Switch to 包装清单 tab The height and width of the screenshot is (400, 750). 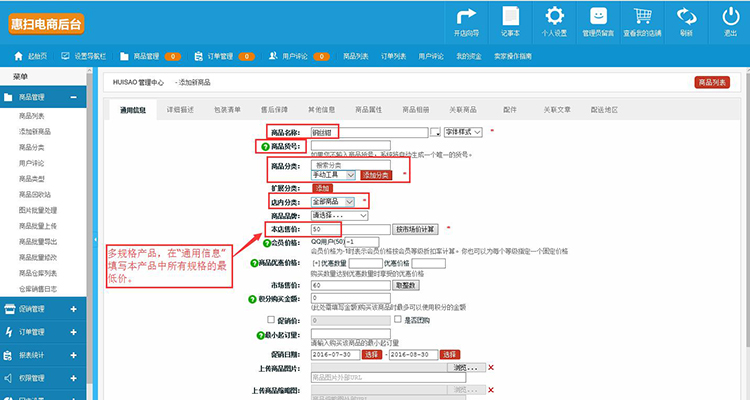click(x=227, y=110)
